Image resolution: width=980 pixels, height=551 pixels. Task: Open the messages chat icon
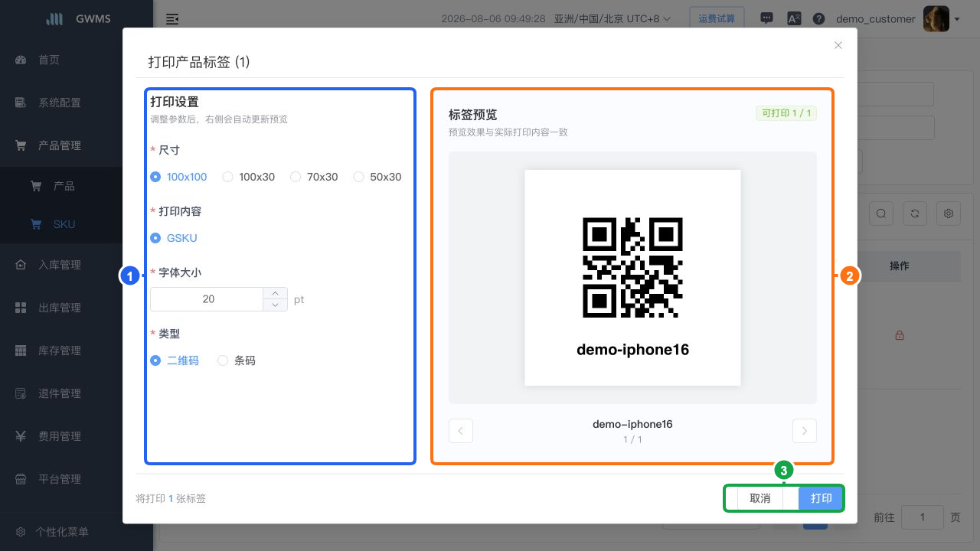766,18
